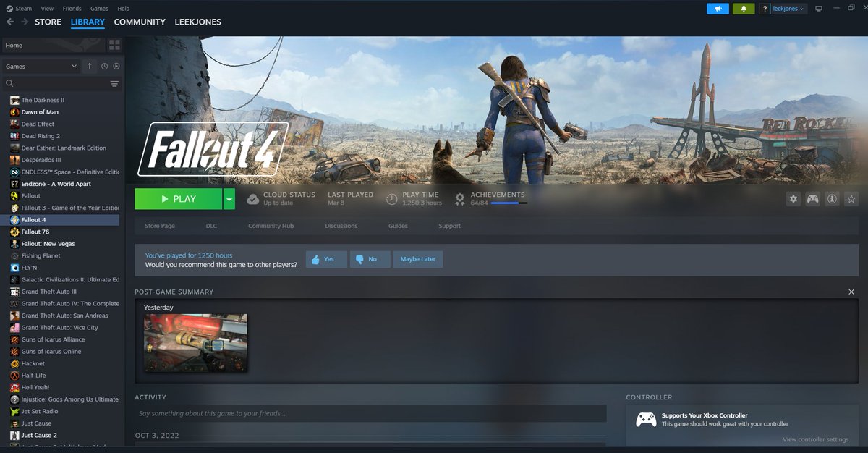The image size is (868, 453).
Task: Add Fallout 4 to favorites star
Action: point(851,199)
